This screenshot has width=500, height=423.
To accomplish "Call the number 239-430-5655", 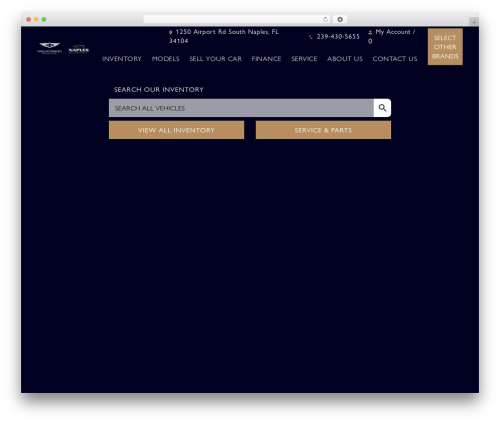I will pyautogui.click(x=338, y=37).
